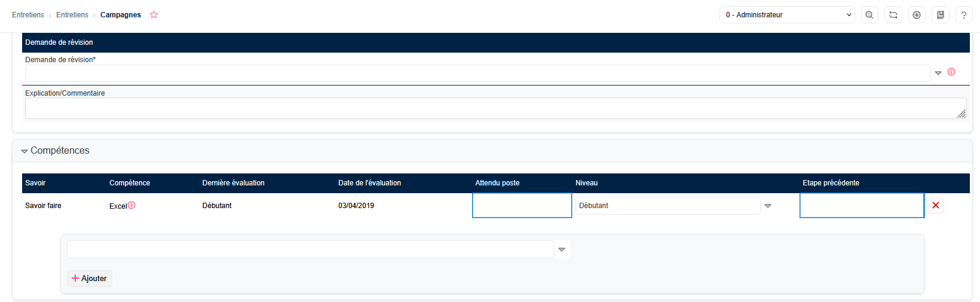Click the Etape précédente column header
The image size is (980, 302).
tap(831, 183)
